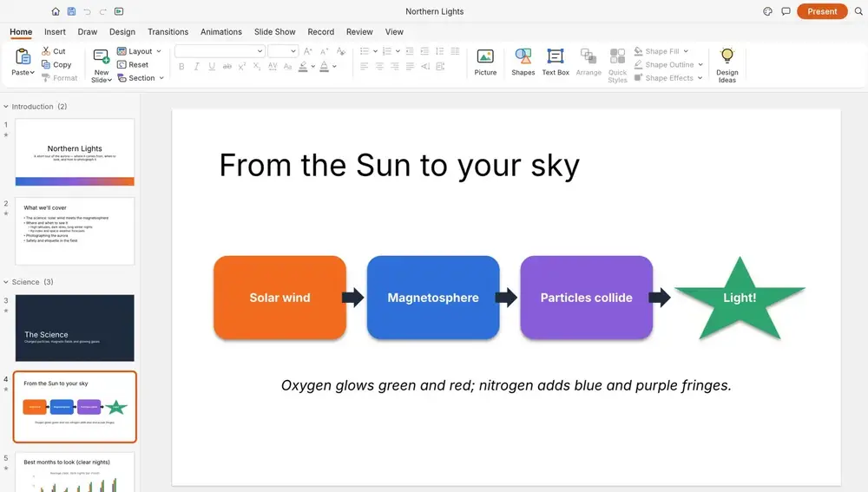This screenshot has width=868, height=492.
Task: Insert a picture using the Picture icon
Action: [485, 62]
